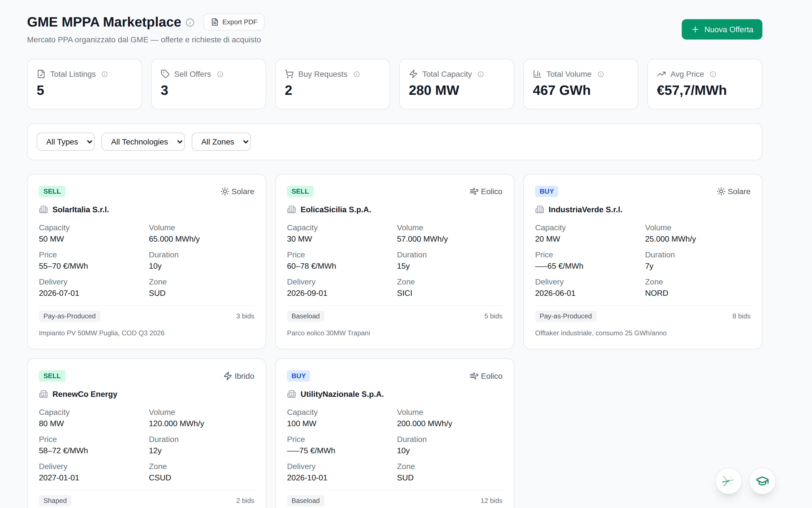Click the CSUD zone value
This screenshot has height=508, width=812.
(x=160, y=478)
